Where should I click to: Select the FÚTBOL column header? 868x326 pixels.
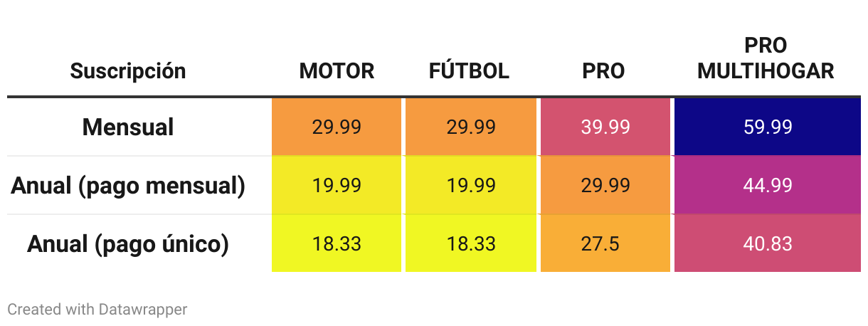coord(470,70)
